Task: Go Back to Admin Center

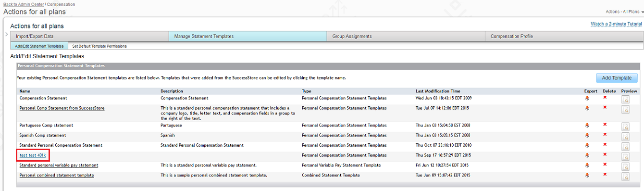Action: [x=24, y=4]
